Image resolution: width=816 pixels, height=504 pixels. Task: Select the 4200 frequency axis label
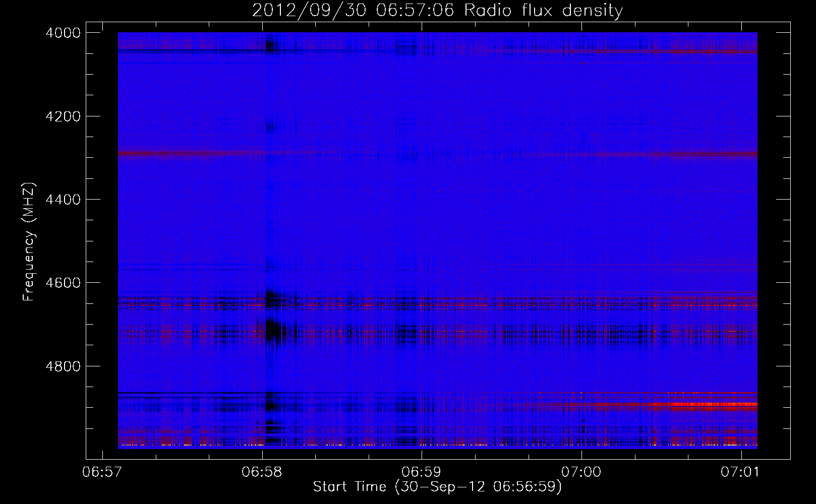coord(63,116)
